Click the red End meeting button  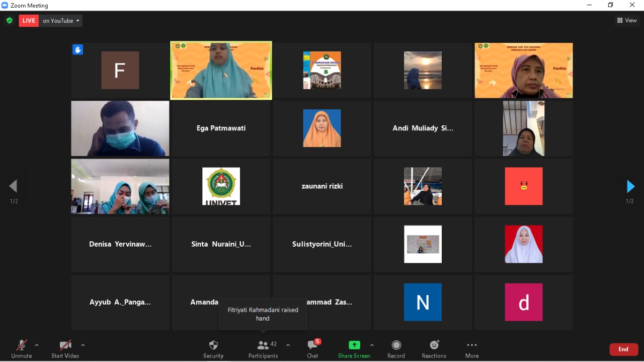pos(623,349)
